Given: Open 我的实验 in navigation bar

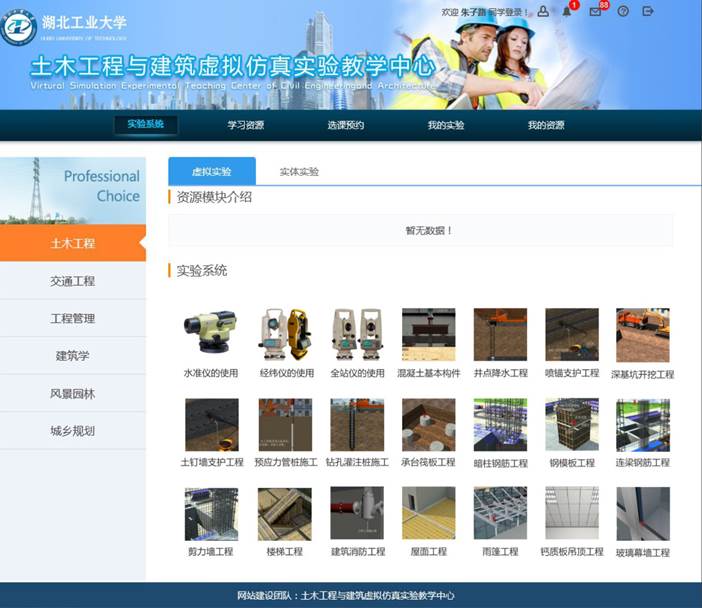Looking at the screenshot, I should [445, 125].
